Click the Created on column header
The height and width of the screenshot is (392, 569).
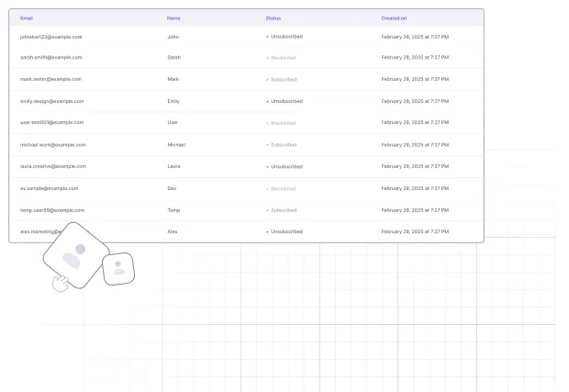point(396,18)
